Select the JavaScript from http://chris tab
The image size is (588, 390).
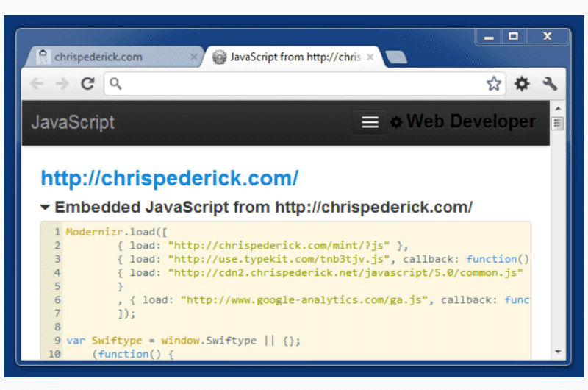[295, 57]
